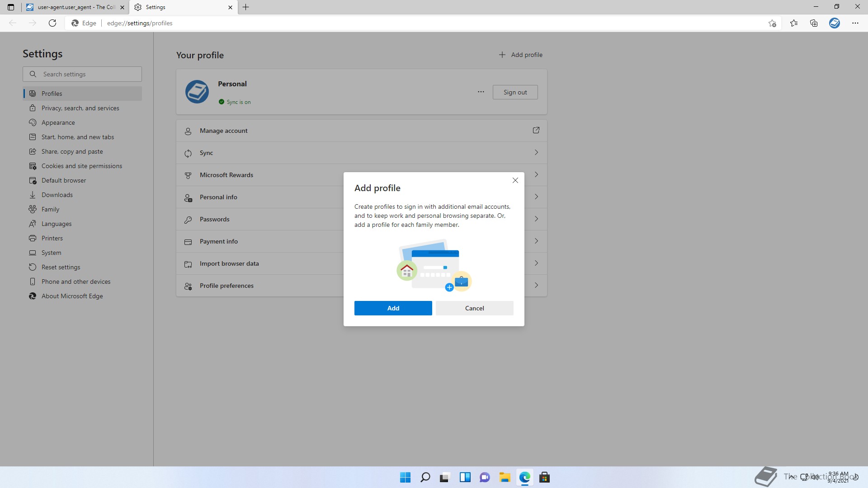Screen dimensions: 868x488
Task: Expand the Passwords row chevron
Action: (x=536, y=219)
